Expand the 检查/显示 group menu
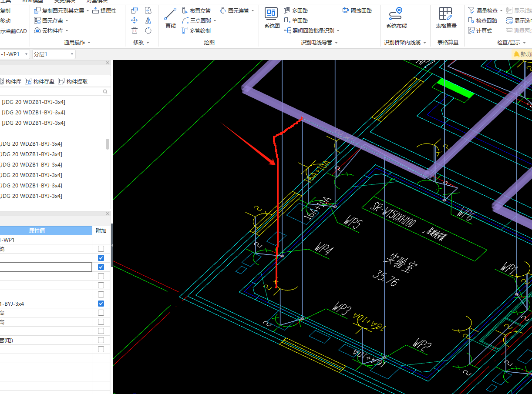 [x=525, y=43]
